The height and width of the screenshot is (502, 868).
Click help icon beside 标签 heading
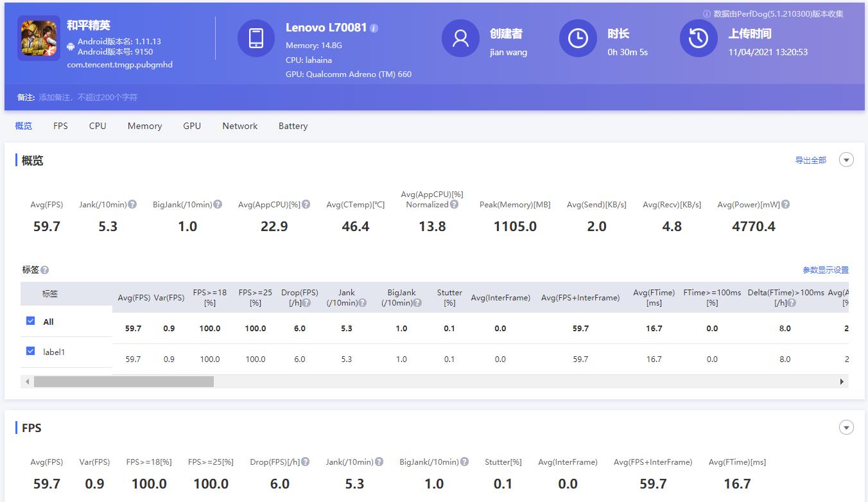[x=45, y=270]
